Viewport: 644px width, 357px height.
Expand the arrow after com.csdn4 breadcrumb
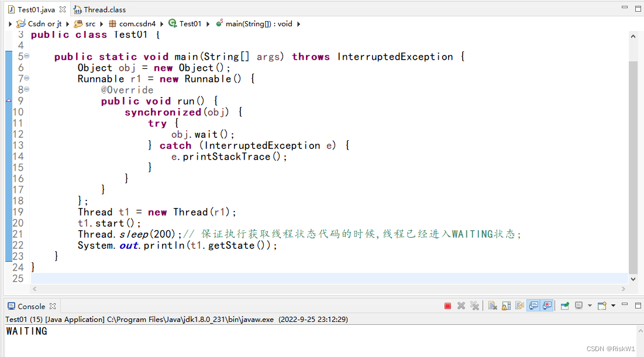(162, 24)
